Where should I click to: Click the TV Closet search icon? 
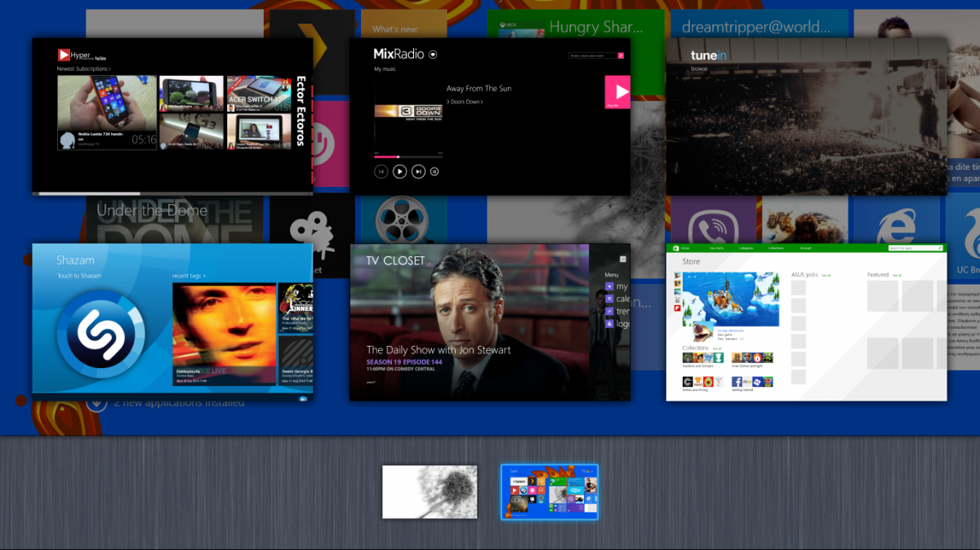point(622,259)
